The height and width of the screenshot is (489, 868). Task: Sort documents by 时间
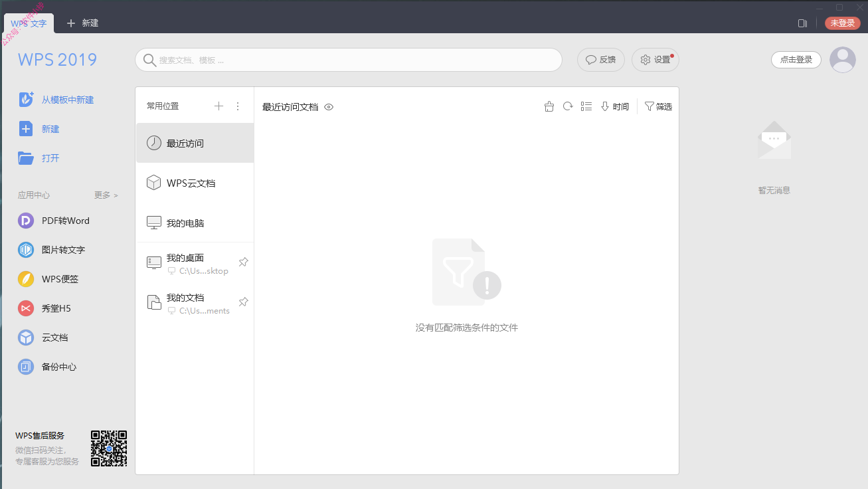coord(614,106)
